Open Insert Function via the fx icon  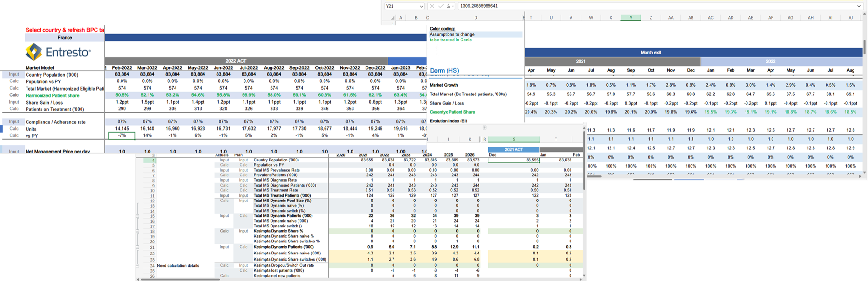448,6
